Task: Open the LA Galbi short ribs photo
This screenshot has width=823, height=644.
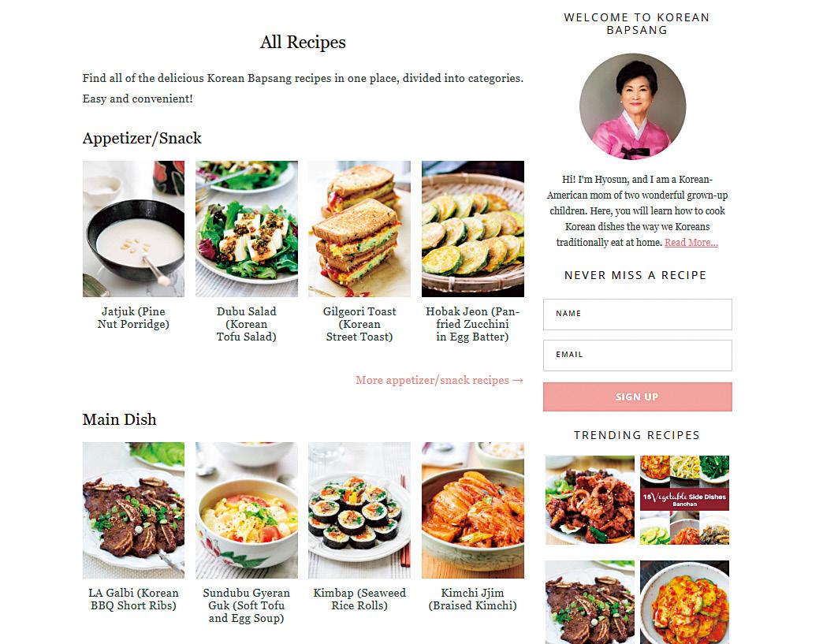Action: (x=133, y=510)
